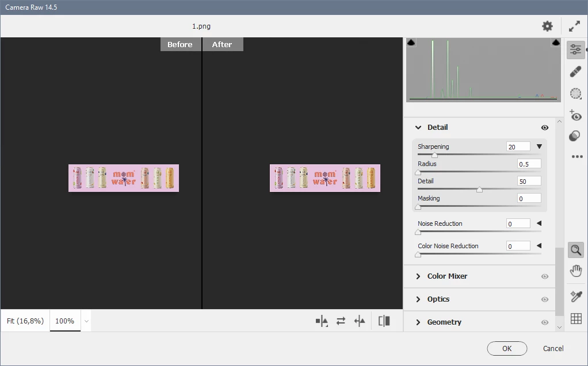Toggle shadow clipping warning in histogram

point(411,43)
